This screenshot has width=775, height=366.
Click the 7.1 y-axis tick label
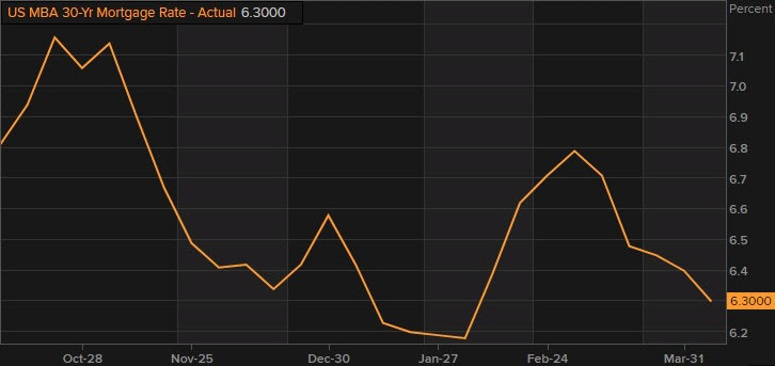737,56
